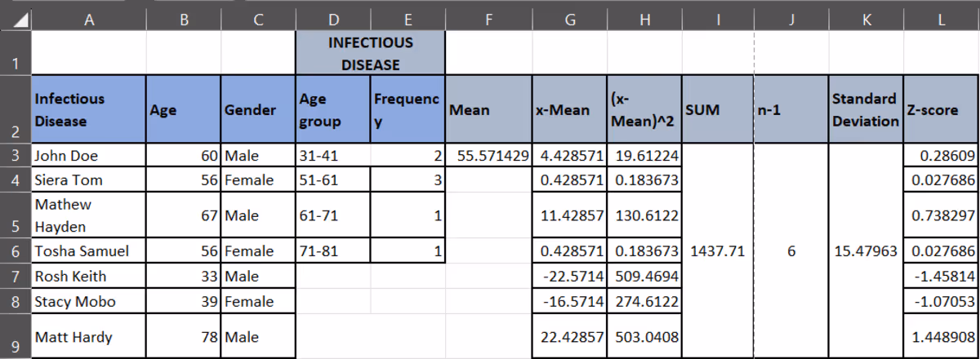This screenshot has width=980, height=359.
Task: Select the Rosh Keith cell
Action: [88, 276]
